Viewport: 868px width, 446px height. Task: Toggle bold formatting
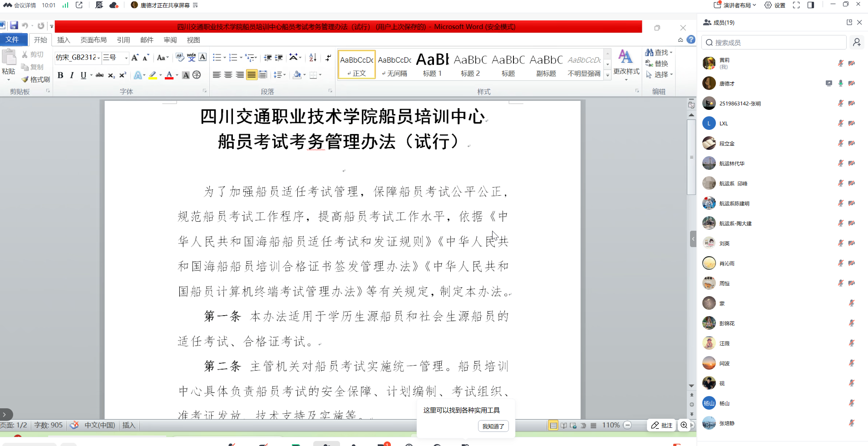click(x=60, y=75)
